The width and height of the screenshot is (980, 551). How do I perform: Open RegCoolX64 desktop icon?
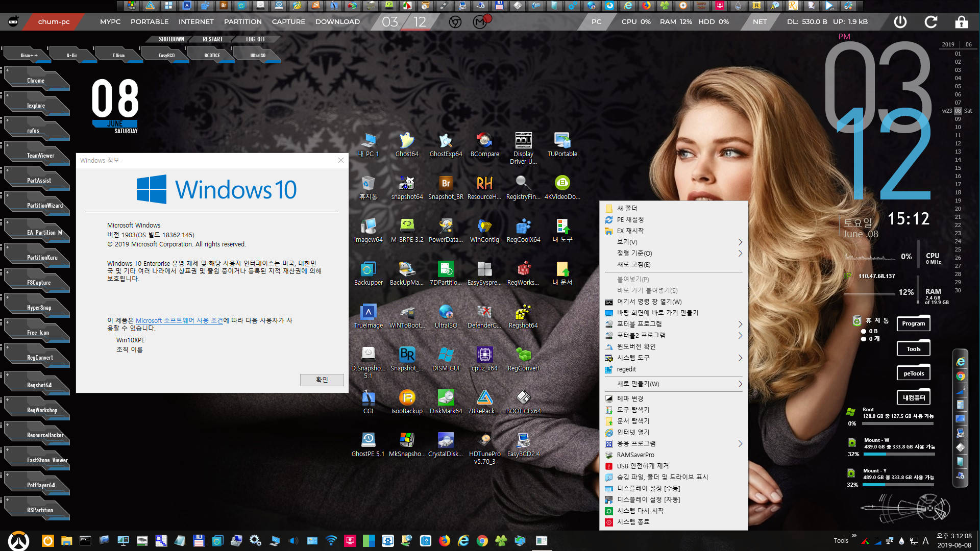tap(523, 231)
